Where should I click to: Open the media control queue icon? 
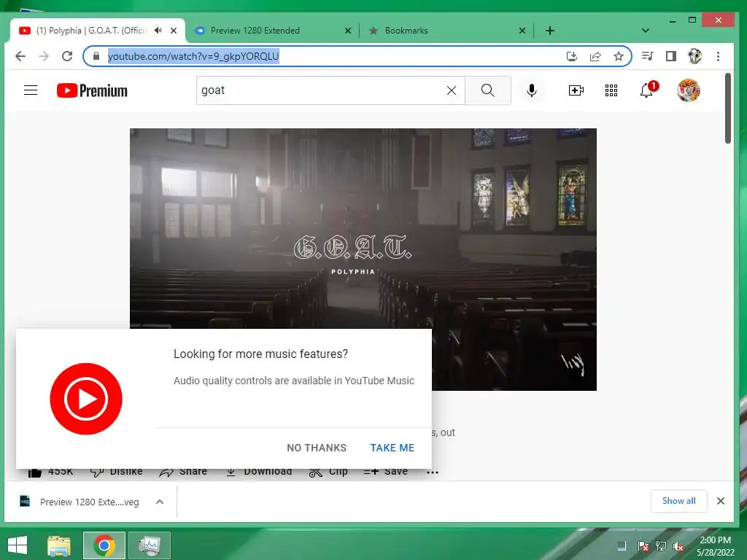click(x=647, y=56)
